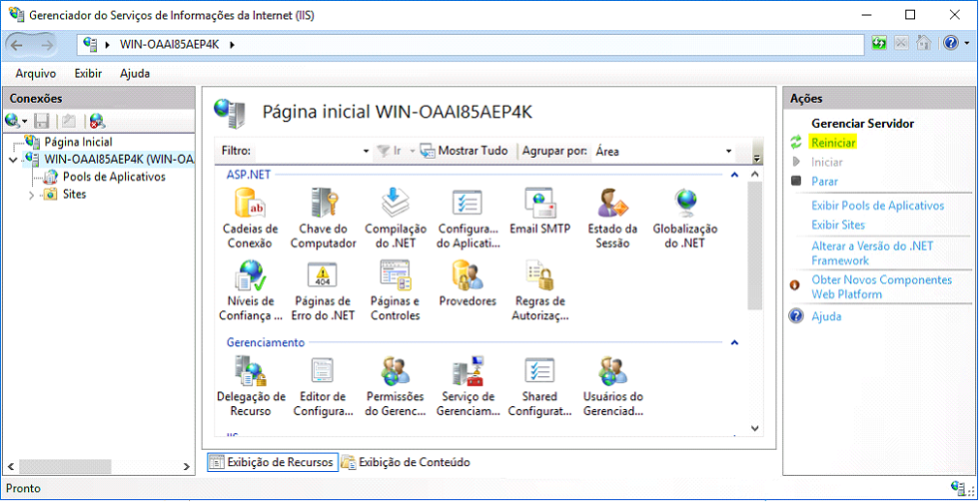This screenshot has width=980, height=503.
Task: Click the delete connection icon in Conexões toolbar
Action: (x=97, y=120)
